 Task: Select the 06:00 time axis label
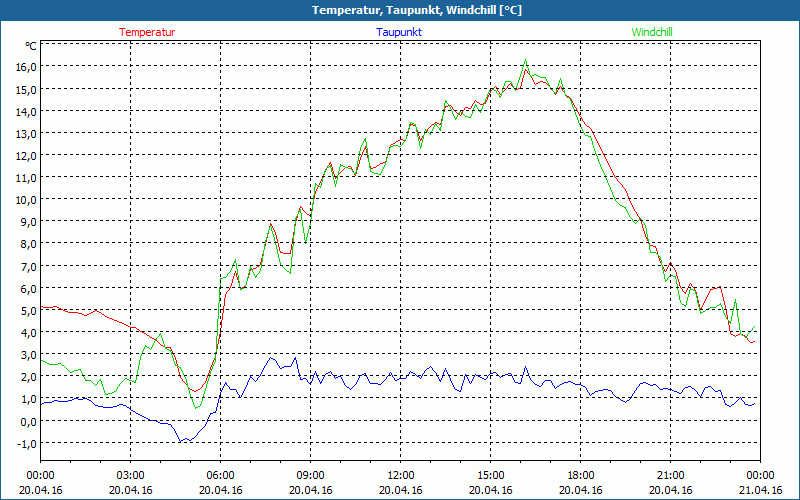pos(221,475)
